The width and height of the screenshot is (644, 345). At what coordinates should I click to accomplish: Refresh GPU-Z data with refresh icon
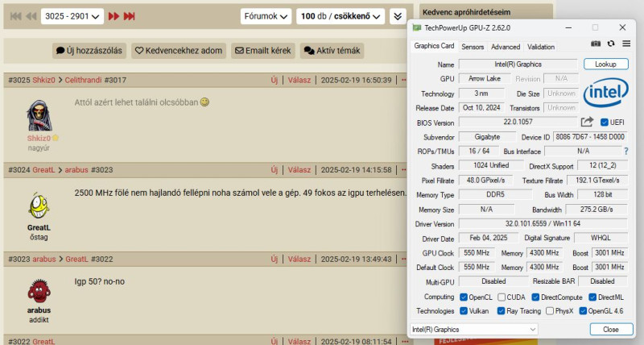(x=611, y=44)
